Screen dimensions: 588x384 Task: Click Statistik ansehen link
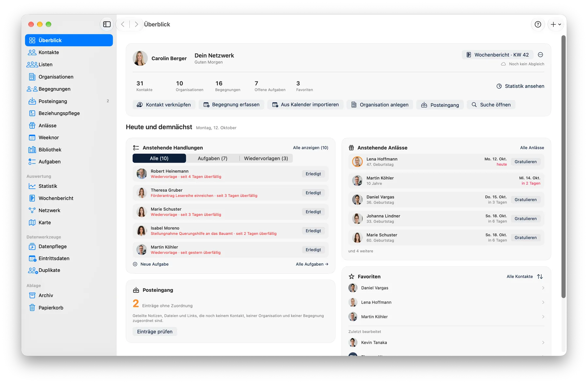520,86
